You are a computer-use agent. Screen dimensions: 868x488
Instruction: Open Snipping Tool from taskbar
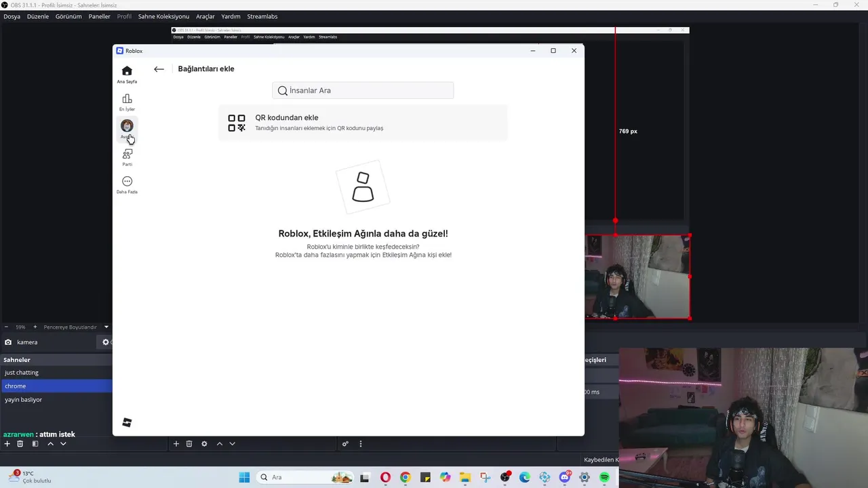tap(485, 477)
